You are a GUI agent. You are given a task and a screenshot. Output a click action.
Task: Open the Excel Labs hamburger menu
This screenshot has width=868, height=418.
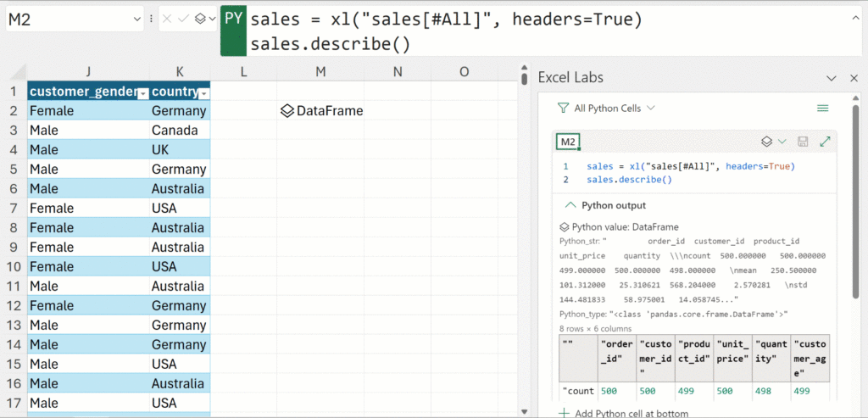point(821,109)
